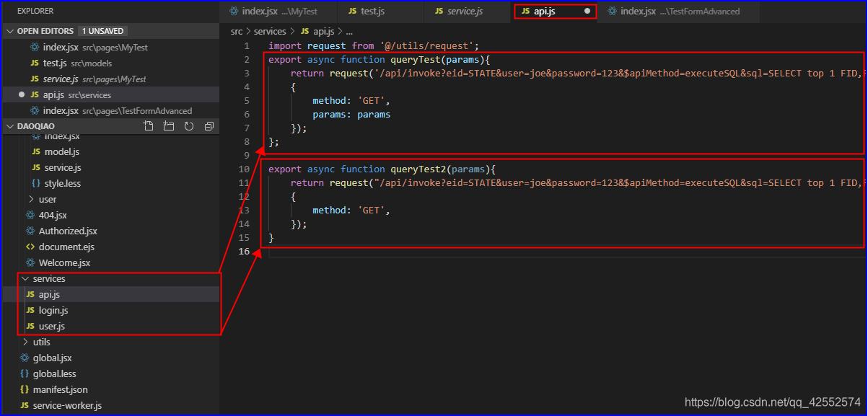Click the breadcrumb ellipsis symbol item
This screenshot has height=416, width=868.
click(349, 32)
